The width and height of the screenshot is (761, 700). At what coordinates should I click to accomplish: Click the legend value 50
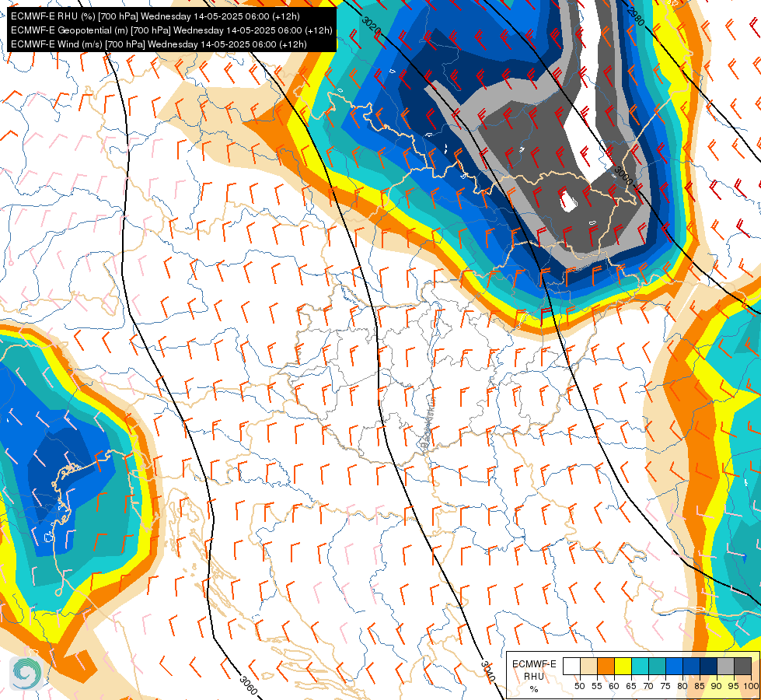pos(579,687)
